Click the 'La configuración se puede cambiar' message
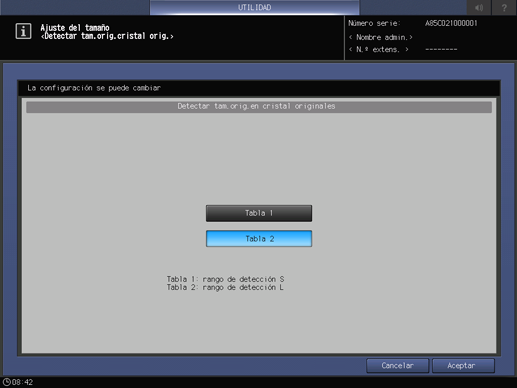The image size is (517, 388). pos(94,88)
